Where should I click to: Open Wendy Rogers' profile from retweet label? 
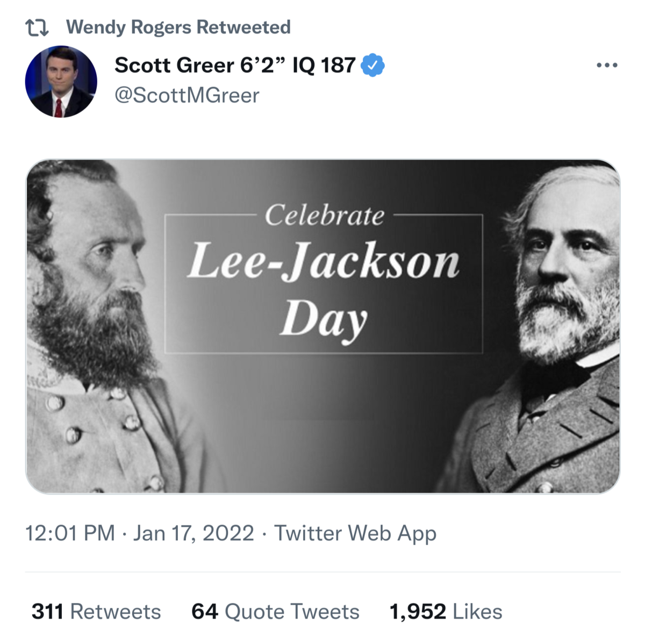pyautogui.click(x=129, y=27)
